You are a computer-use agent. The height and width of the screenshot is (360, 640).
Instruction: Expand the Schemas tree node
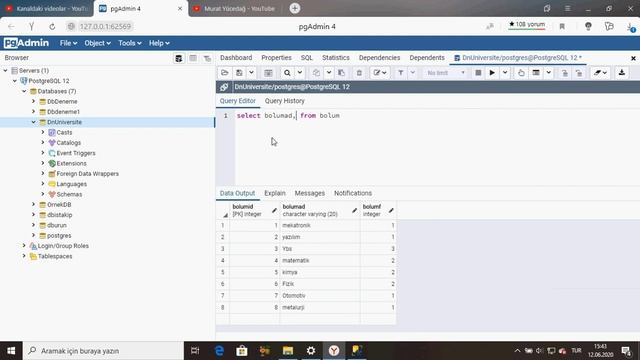pos(43,194)
